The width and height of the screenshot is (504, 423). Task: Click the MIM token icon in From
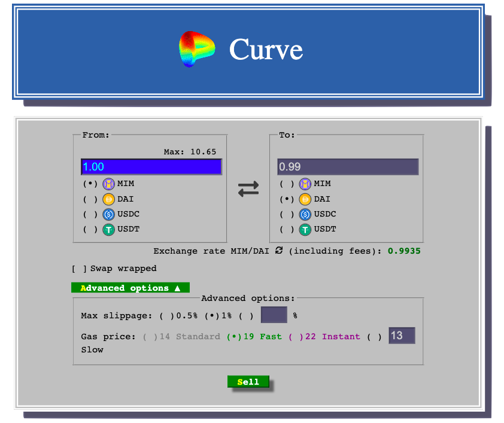click(x=108, y=184)
